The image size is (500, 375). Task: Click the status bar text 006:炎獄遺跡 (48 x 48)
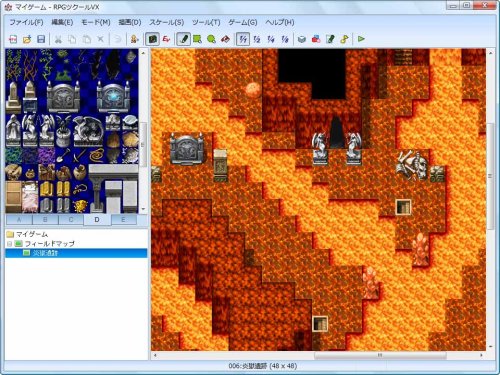click(x=263, y=366)
